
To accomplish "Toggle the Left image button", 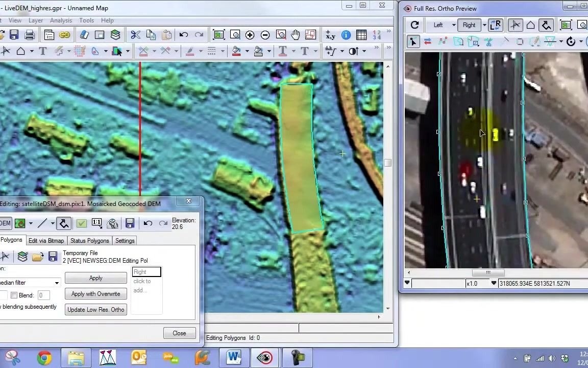I will tap(438, 25).
